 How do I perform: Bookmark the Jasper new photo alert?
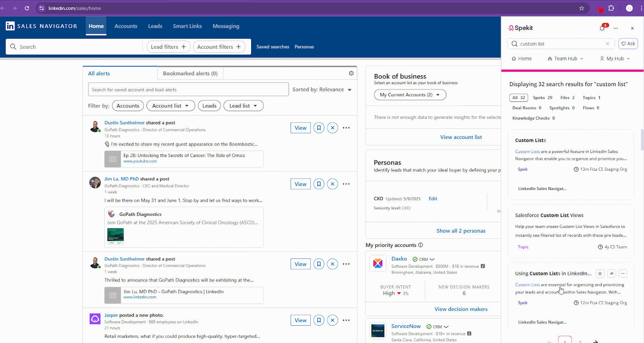pyautogui.click(x=319, y=320)
